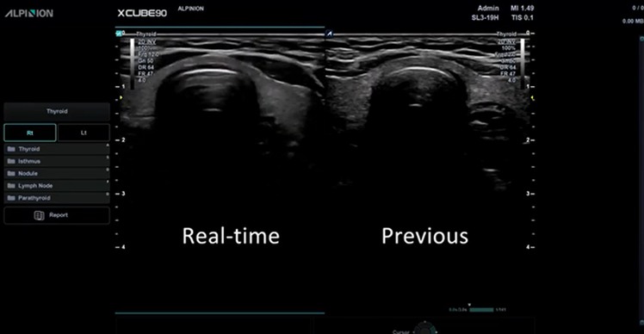Screen dimensions: 644x334
Task: Click the Nodule folder icon
Action: tap(11, 173)
